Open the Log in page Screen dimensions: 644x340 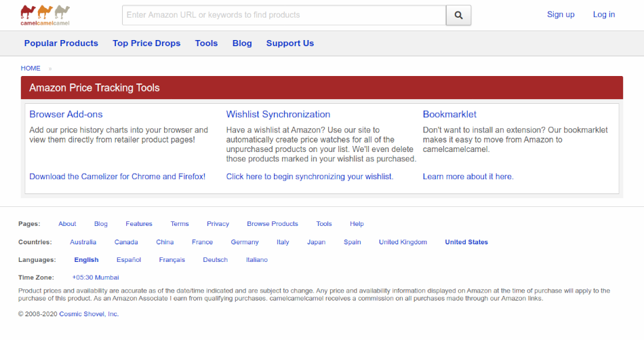coord(604,14)
